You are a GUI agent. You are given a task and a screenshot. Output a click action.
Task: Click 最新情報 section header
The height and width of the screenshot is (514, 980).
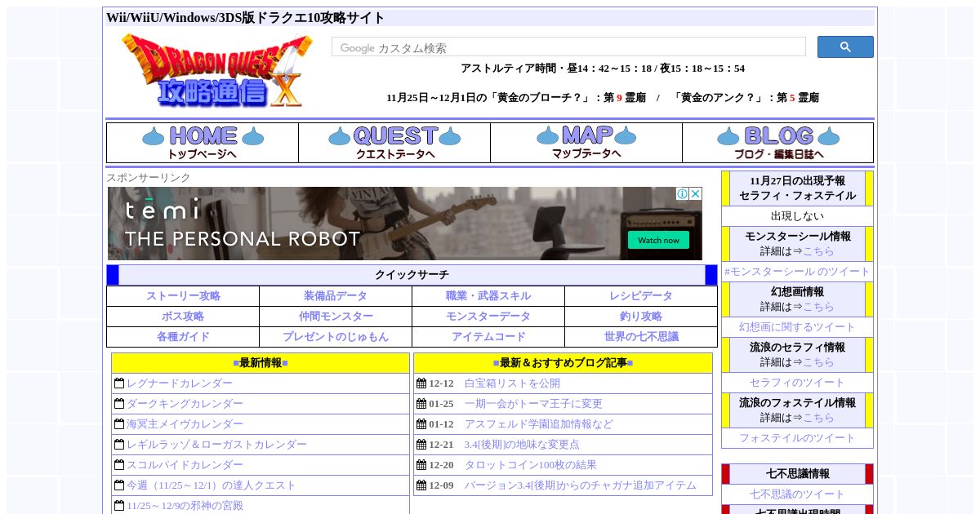click(x=261, y=363)
